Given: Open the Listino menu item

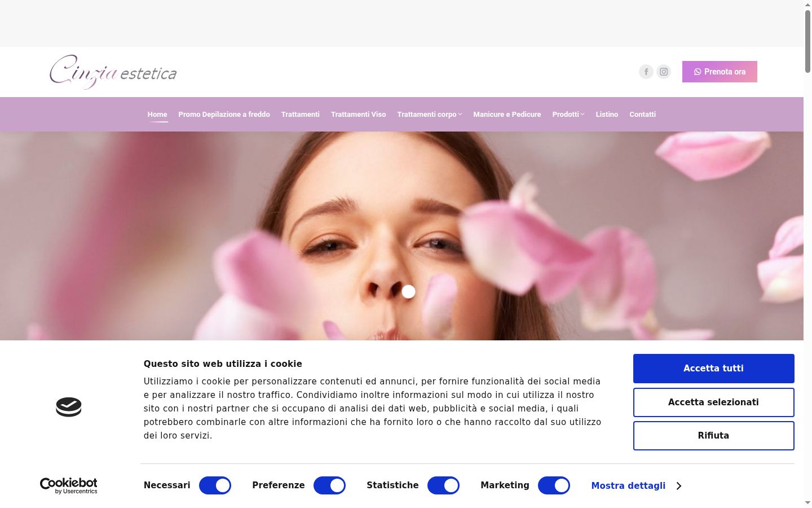Looking at the screenshot, I should click(x=607, y=115).
